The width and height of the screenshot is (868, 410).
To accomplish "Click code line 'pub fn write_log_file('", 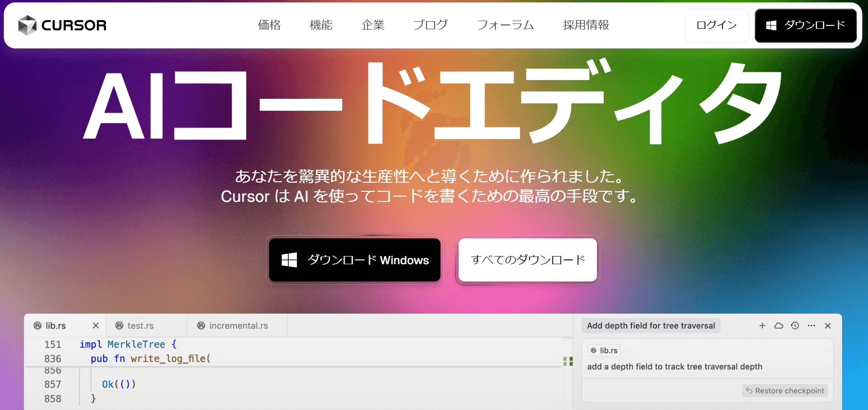I will click(x=151, y=359).
